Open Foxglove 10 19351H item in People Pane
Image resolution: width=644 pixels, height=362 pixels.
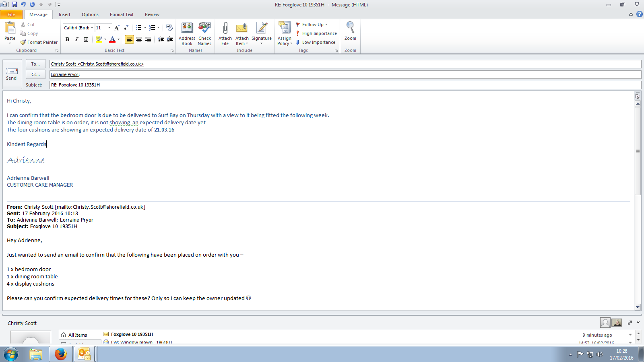pyautogui.click(x=132, y=334)
